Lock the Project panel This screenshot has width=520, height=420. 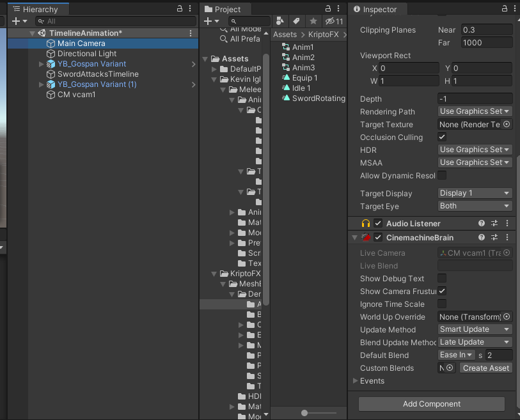click(x=327, y=8)
